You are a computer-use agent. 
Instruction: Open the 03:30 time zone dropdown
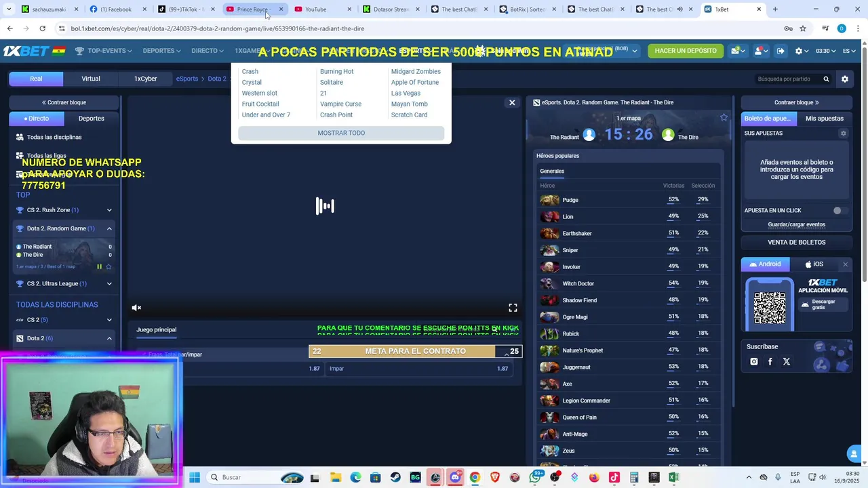825,51
